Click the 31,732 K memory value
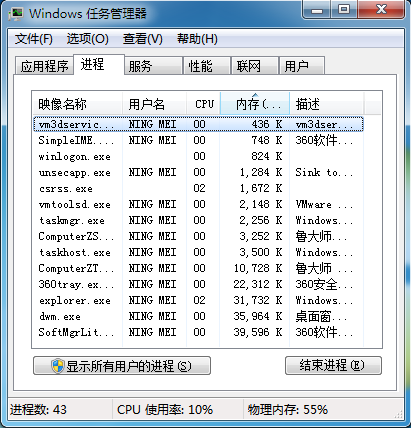The height and width of the screenshot is (428, 411). click(258, 300)
